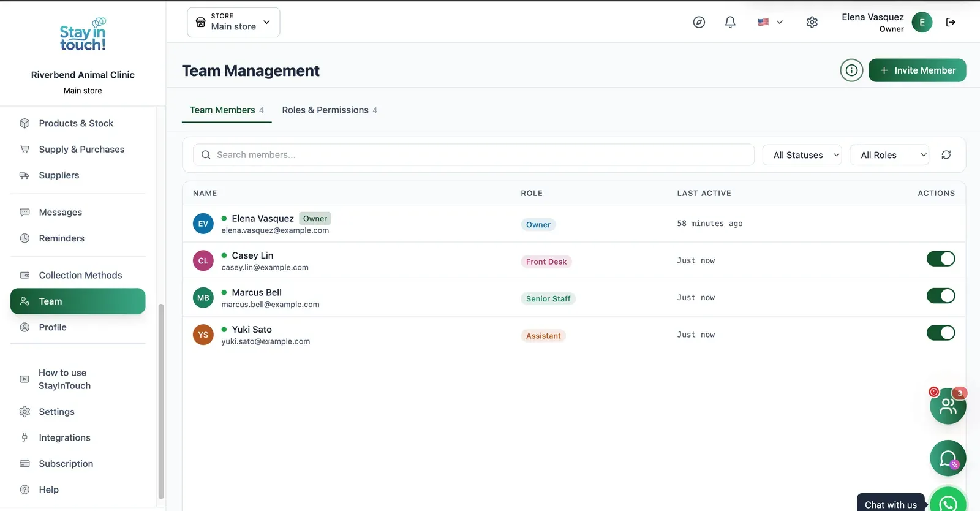Click the sidebar scrollbar
The image size is (980, 511).
(x=161, y=401)
